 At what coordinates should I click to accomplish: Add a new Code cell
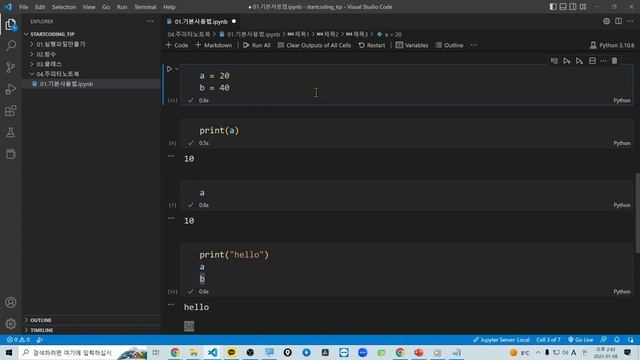click(x=177, y=45)
